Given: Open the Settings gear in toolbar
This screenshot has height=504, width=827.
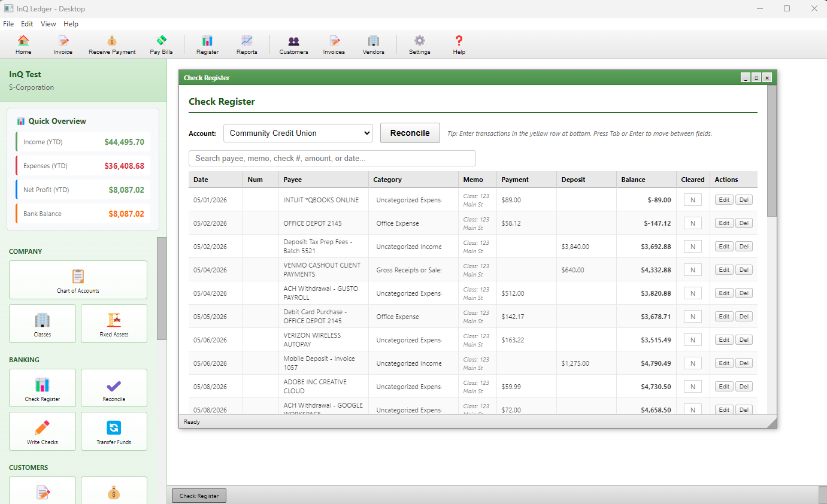Looking at the screenshot, I should (x=419, y=44).
